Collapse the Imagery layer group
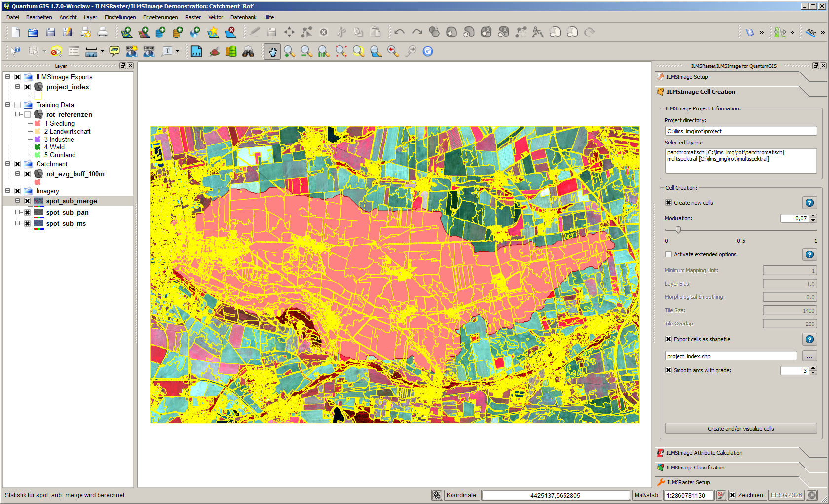Viewport: 829px width, 504px height. click(x=8, y=191)
